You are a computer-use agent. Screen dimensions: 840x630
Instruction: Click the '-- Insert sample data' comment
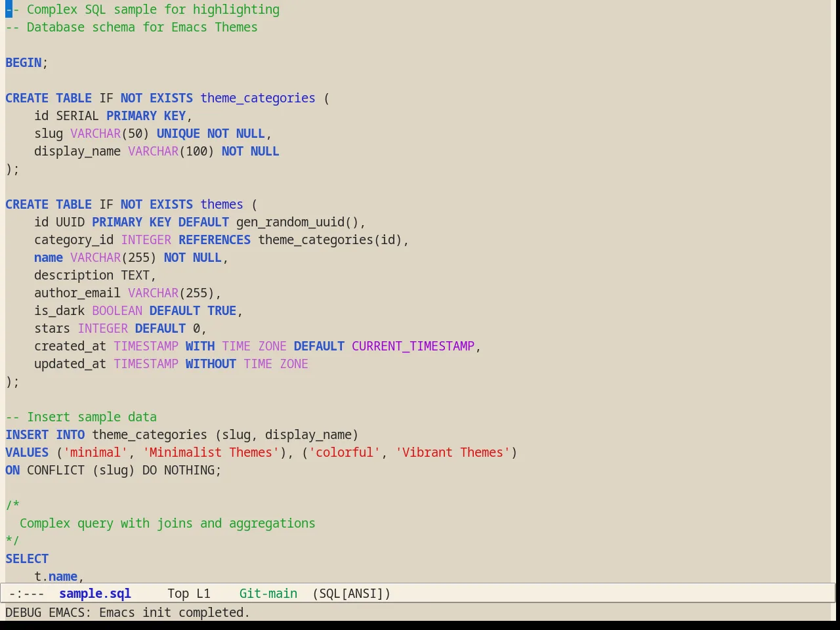pos(81,417)
